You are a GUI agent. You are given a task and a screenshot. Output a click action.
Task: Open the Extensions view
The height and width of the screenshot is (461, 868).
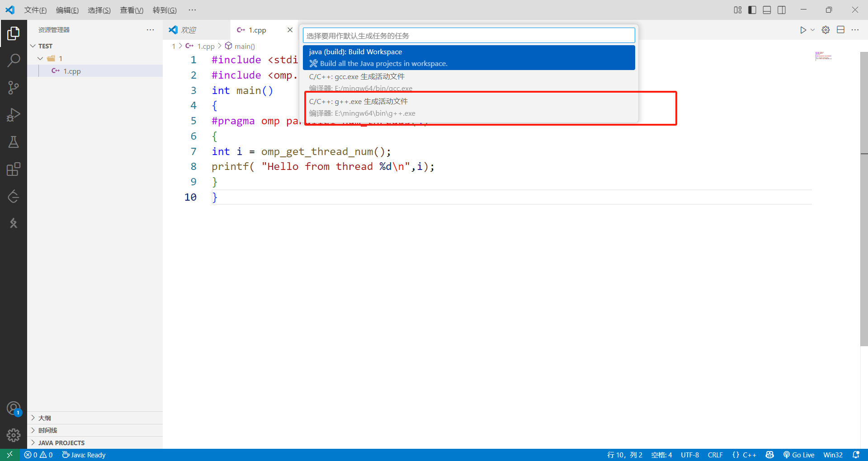click(x=14, y=169)
